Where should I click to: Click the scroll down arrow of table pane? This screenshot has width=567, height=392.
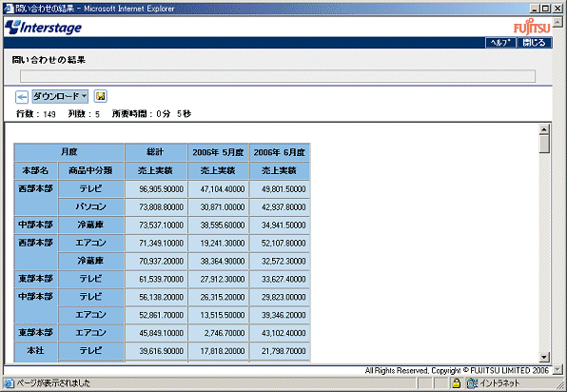[x=544, y=358]
